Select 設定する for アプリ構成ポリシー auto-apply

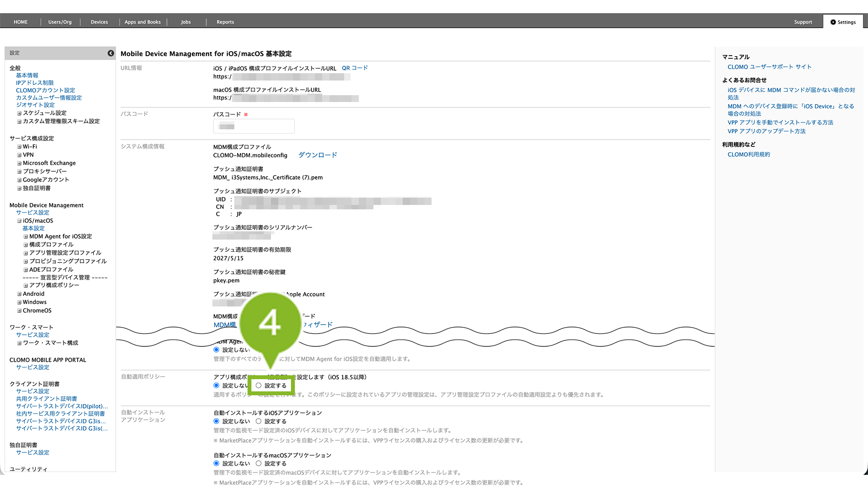259,386
